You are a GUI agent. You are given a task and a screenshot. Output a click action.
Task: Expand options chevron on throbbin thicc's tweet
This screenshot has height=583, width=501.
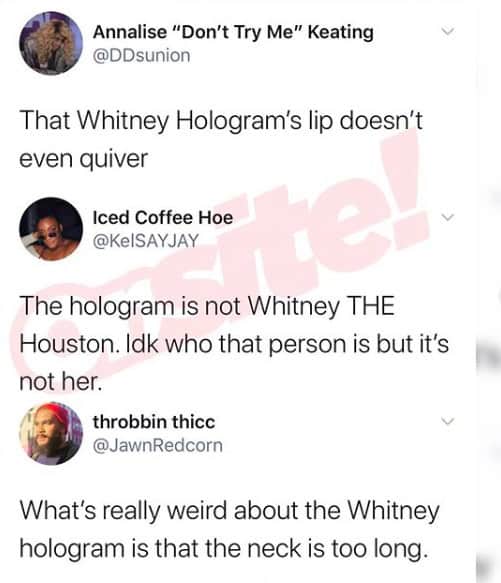tap(448, 421)
